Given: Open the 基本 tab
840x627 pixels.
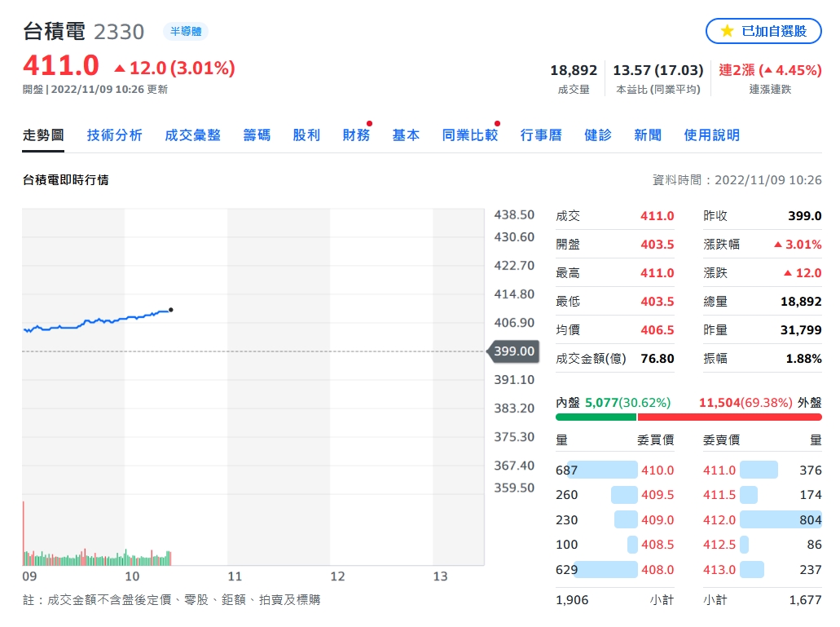Looking at the screenshot, I should 406,135.
